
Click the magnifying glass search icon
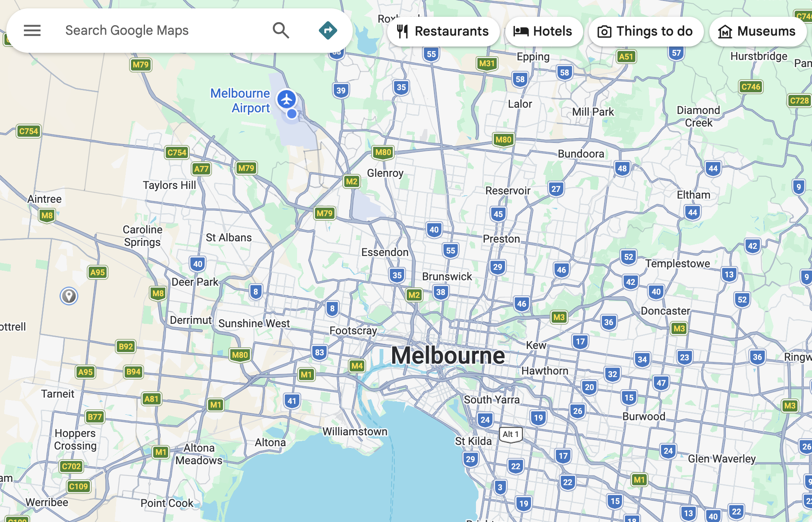pos(281,31)
